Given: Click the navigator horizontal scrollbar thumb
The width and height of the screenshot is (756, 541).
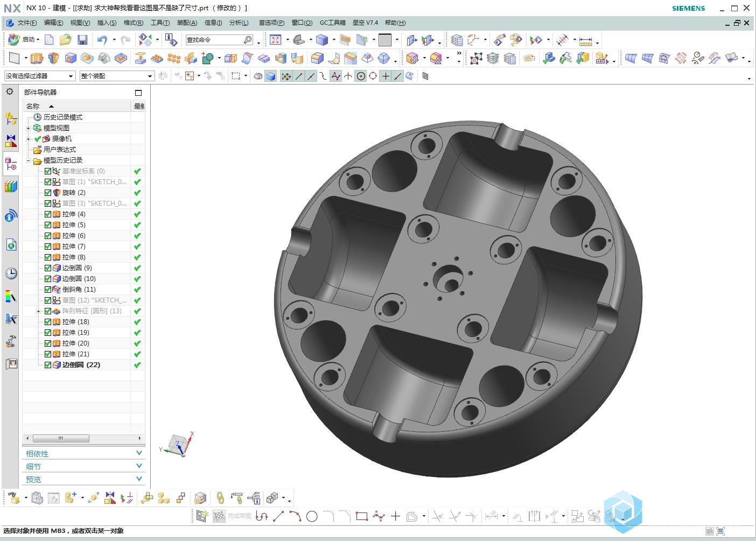Looking at the screenshot, I should coord(61,438).
